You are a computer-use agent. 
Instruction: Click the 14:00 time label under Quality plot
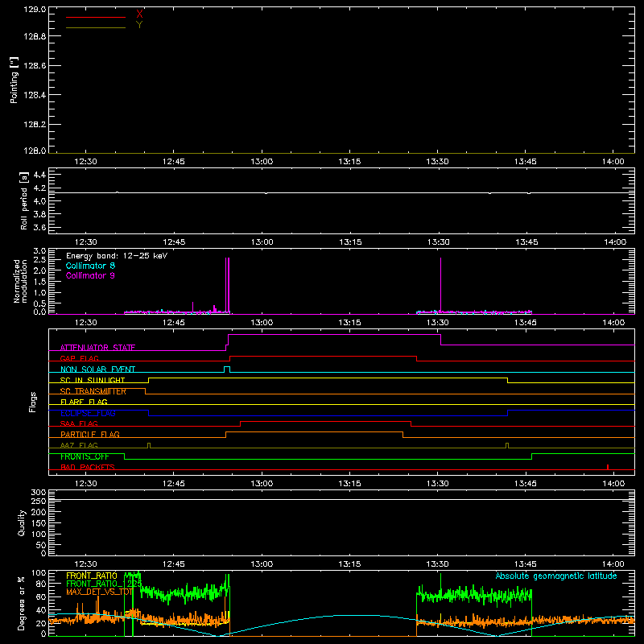[x=613, y=564]
